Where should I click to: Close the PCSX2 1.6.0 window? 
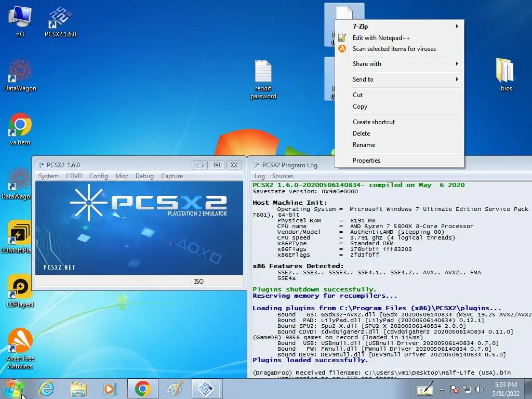pyautogui.click(x=234, y=165)
